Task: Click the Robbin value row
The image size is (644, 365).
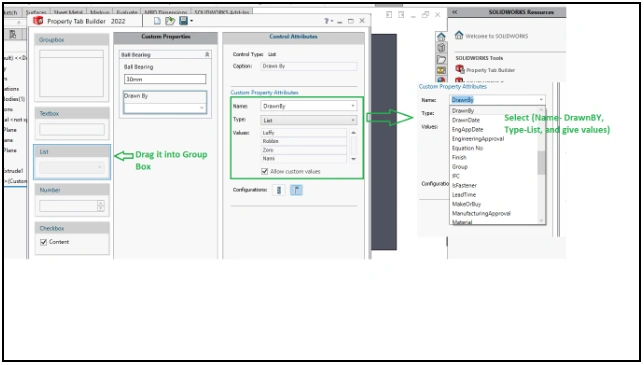Action: coord(304,141)
